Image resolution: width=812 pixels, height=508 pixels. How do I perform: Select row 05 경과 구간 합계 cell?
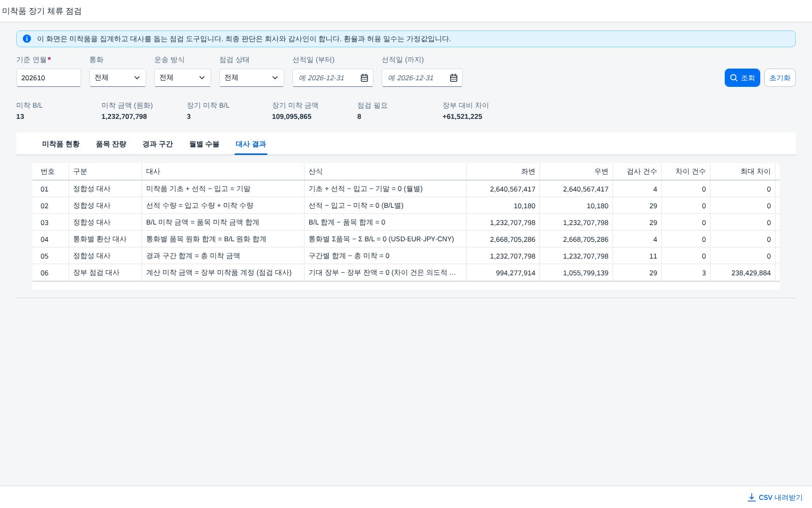223,256
